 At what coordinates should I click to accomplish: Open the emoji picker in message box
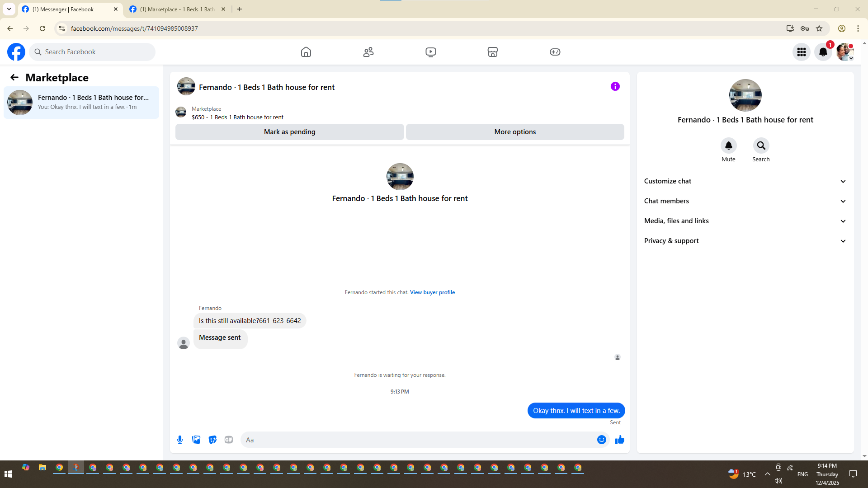(601, 440)
